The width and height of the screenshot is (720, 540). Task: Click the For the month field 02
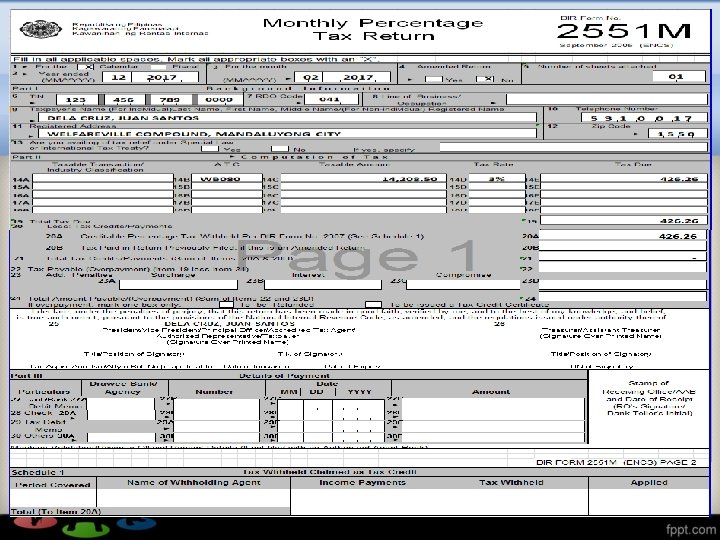tap(309, 77)
